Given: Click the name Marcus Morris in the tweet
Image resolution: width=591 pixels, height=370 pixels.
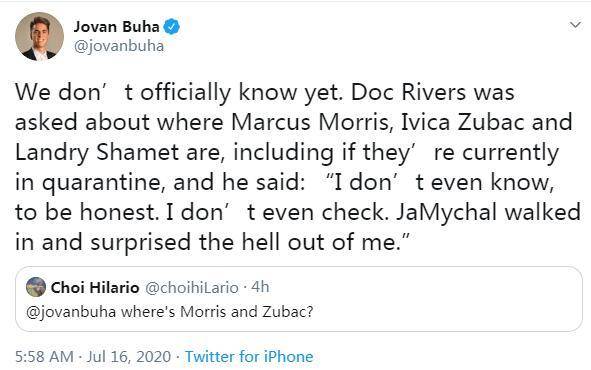Looking at the screenshot, I should (309, 122).
